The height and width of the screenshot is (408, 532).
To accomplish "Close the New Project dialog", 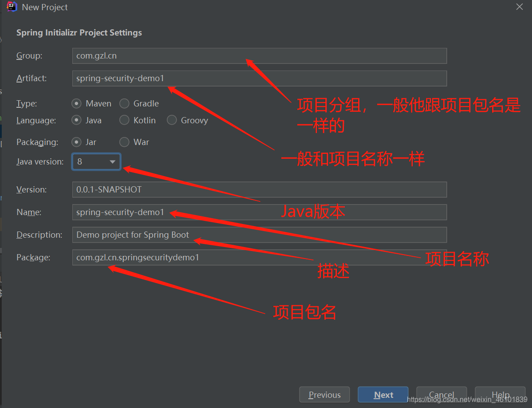I will (519, 7).
